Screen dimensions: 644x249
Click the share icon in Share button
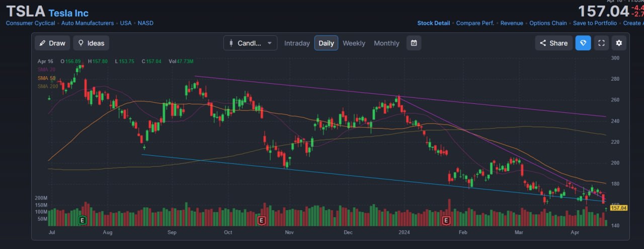click(x=543, y=43)
